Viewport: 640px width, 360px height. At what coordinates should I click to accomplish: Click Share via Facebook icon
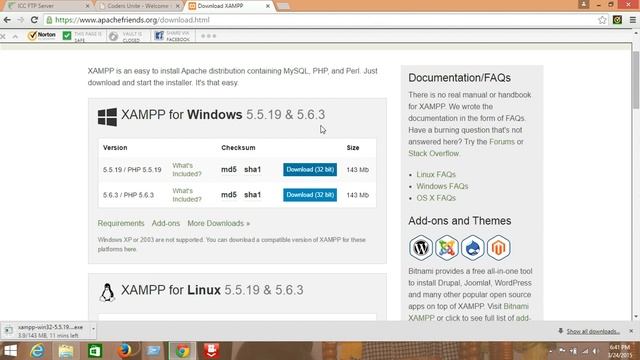(159, 36)
